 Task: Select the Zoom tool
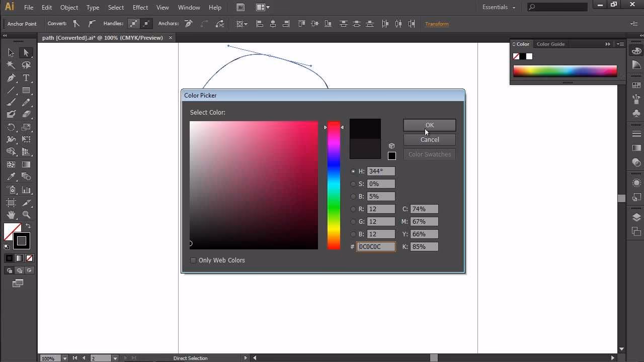(x=25, y=215)
